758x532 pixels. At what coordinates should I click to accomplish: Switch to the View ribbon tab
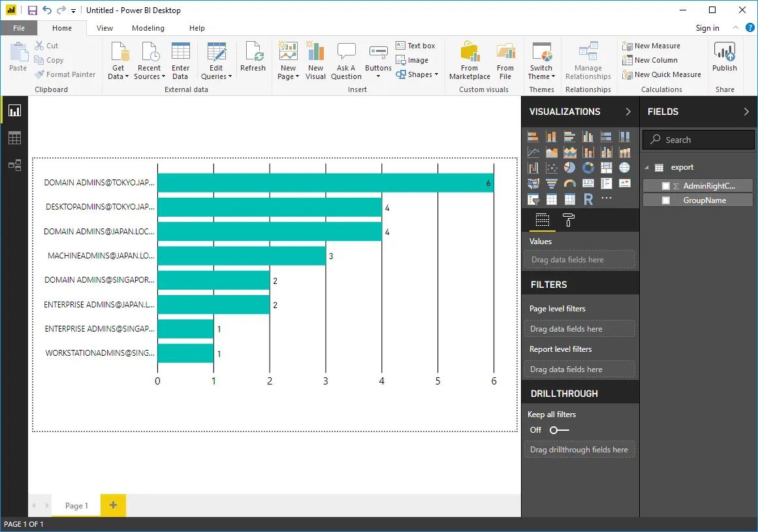pyautogui.click(x=104, y=28)
